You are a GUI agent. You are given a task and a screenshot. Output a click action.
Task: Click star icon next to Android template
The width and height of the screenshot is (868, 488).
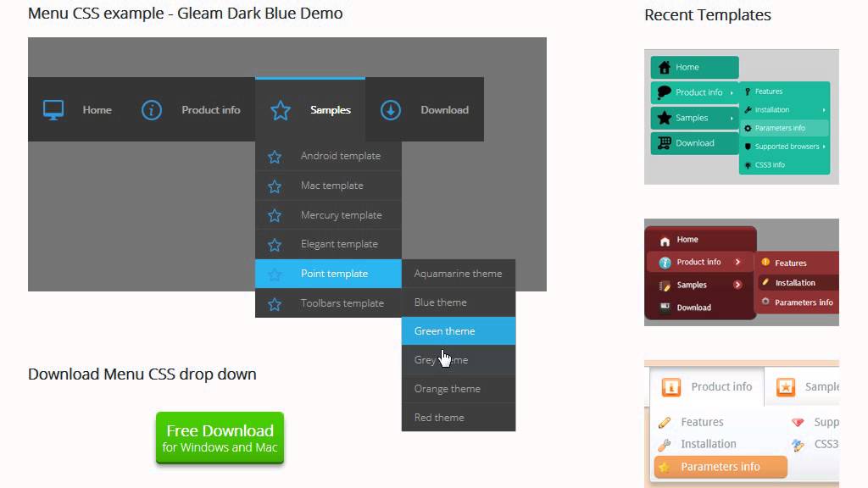pos(275,157)
